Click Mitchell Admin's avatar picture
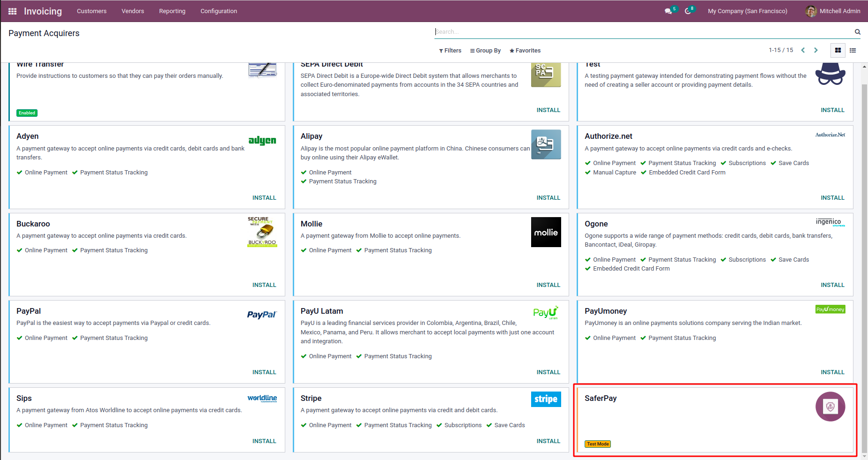 click(811, 11)
